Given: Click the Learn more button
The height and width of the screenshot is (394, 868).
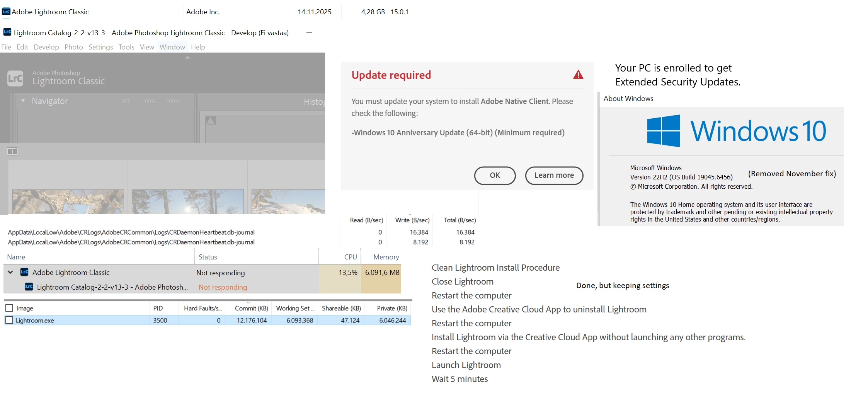Looking at the screenshot, I should (x=554, y=176).
